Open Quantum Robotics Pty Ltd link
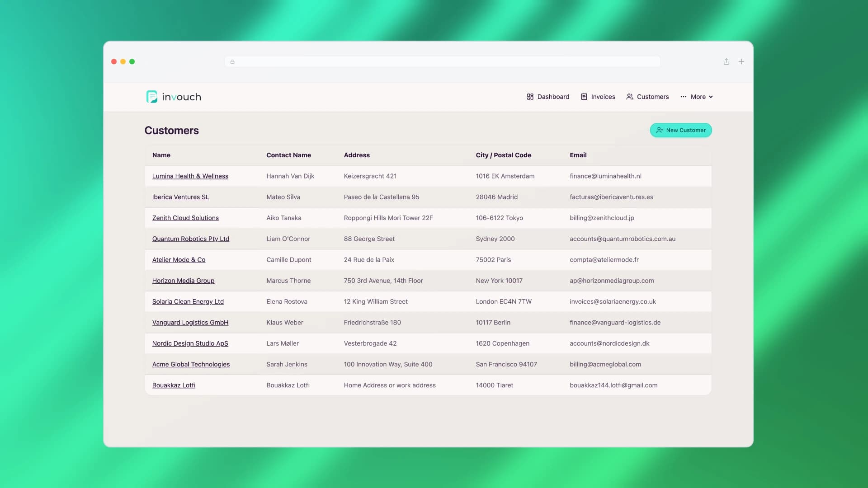The image size is (868, 488). pos(191,239)
